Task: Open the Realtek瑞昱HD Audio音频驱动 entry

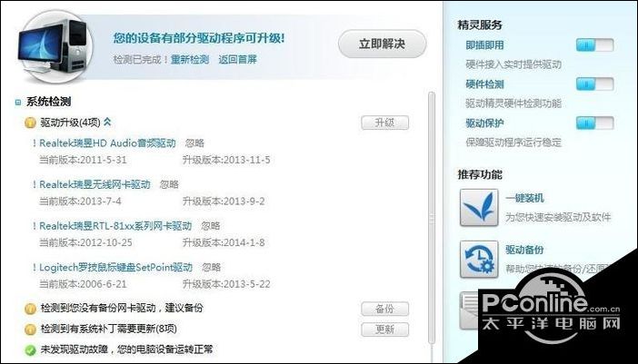Action: 107,143
